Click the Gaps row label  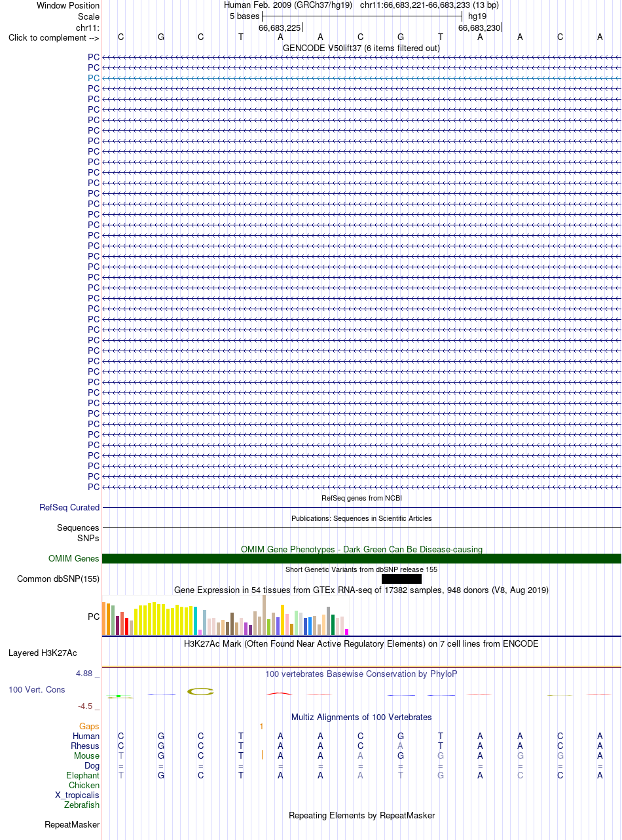pos(90,726)
